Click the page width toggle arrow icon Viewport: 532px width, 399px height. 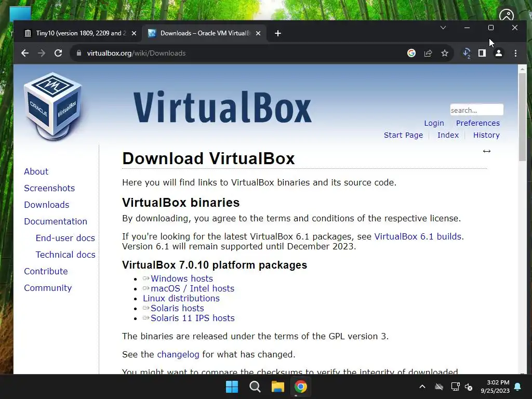(x=486, y=151)
